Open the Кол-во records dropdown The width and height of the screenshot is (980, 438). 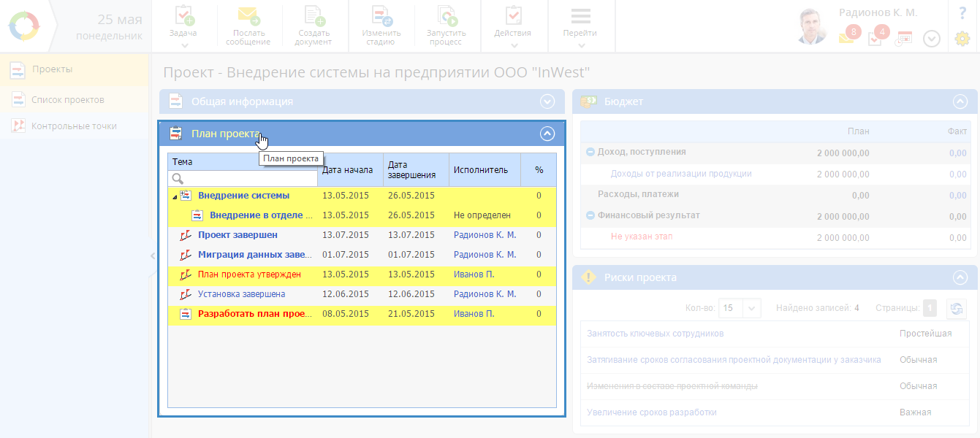click(752, 308)
